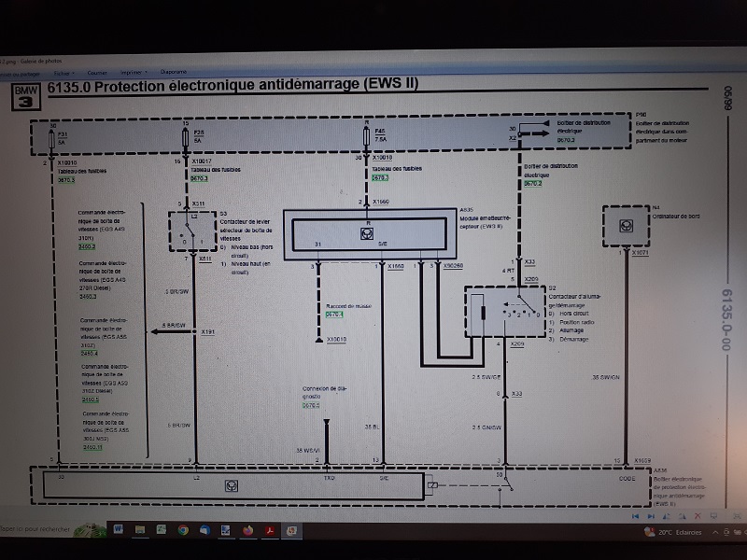Open the green 2460.11 gearbox control link
This screenshot has height=560, width=747.
point(92,447)
